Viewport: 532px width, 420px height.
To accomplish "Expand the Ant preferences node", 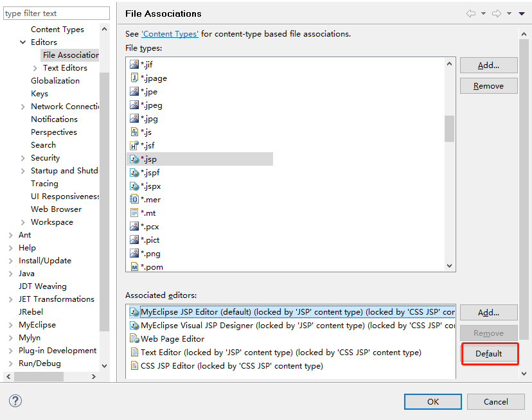I will pyautogui.click(x=10, y=235).
